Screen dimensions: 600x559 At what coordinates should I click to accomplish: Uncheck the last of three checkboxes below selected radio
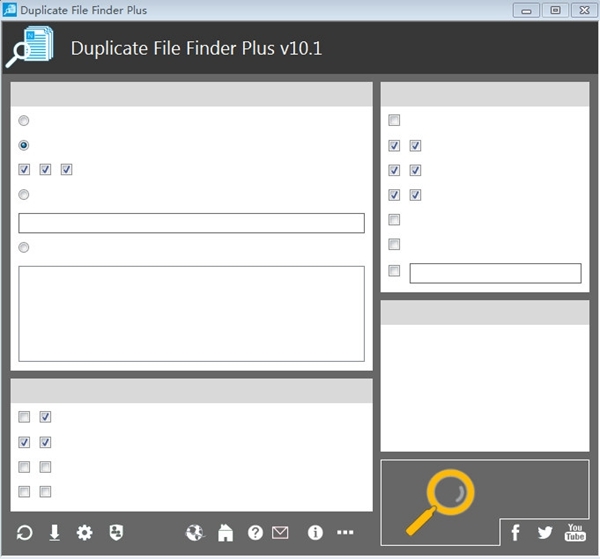pos(66,169)
